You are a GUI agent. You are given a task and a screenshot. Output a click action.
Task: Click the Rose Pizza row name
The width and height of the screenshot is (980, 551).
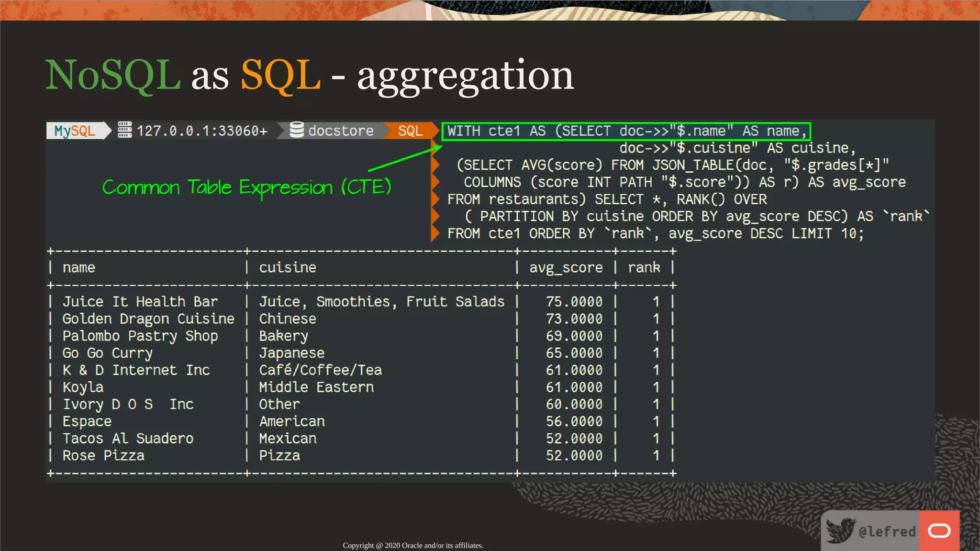coord(103,456)
